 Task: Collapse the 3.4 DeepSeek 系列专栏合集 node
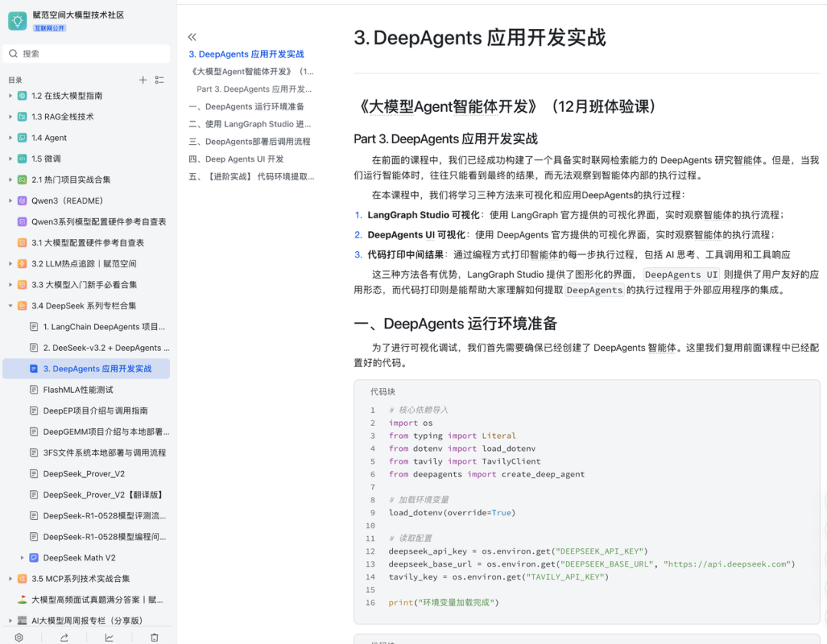point(10,306)
